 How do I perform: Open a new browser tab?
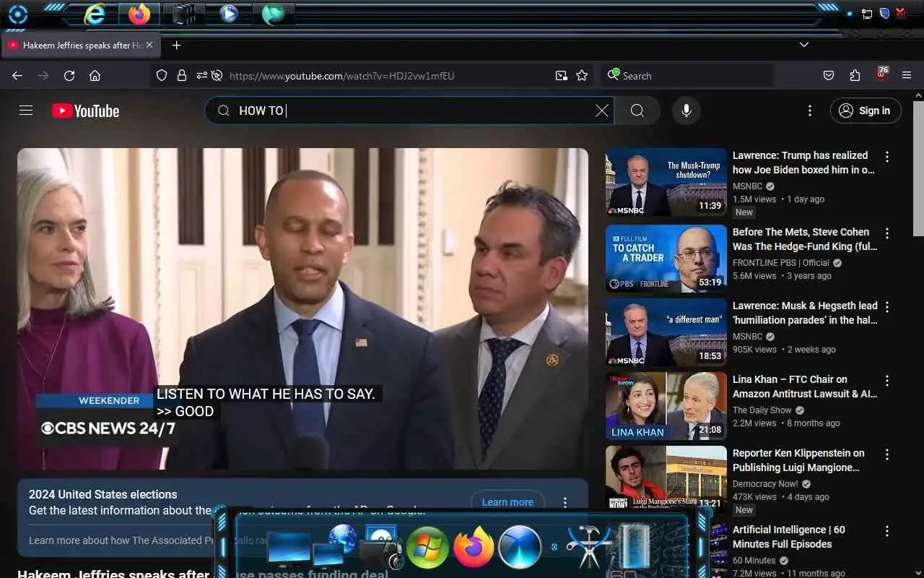point(176,45)
